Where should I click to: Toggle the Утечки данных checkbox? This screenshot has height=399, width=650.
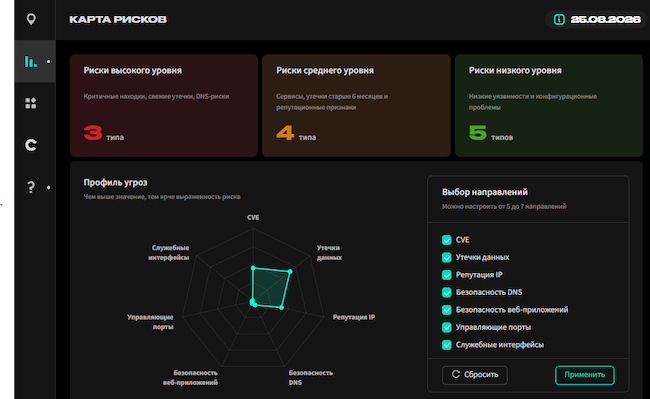click(446, 257)
